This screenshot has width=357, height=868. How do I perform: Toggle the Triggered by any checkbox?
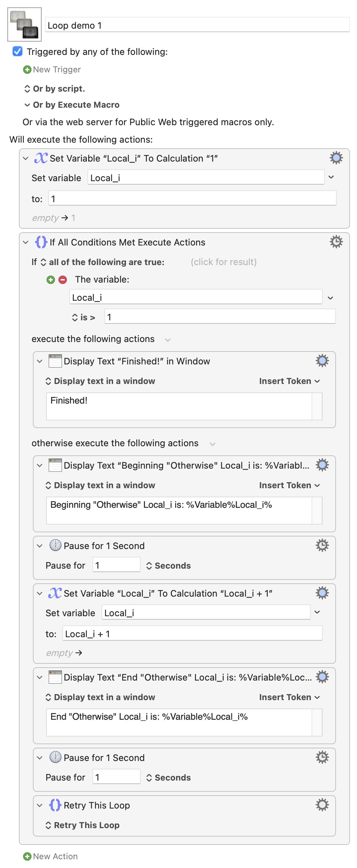(x=17, y=51)
